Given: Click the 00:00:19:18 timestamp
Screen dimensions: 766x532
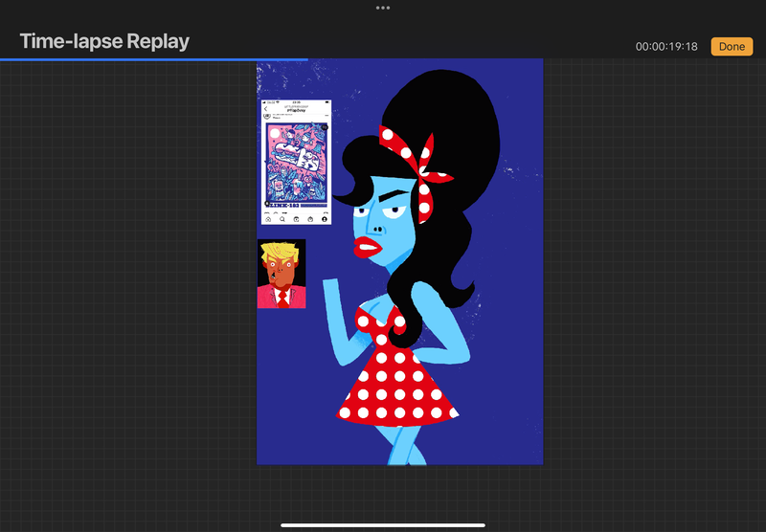Looking at the screenshot, I should tap(666, 47).
